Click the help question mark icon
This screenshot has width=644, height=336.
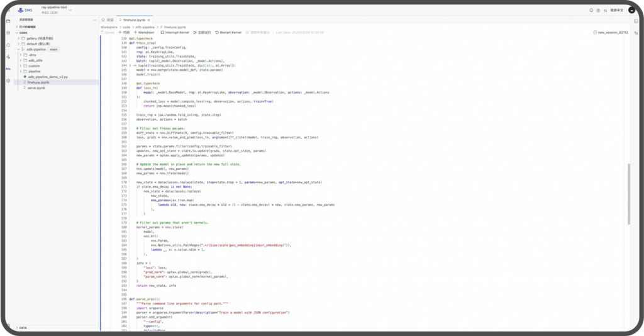599,11
